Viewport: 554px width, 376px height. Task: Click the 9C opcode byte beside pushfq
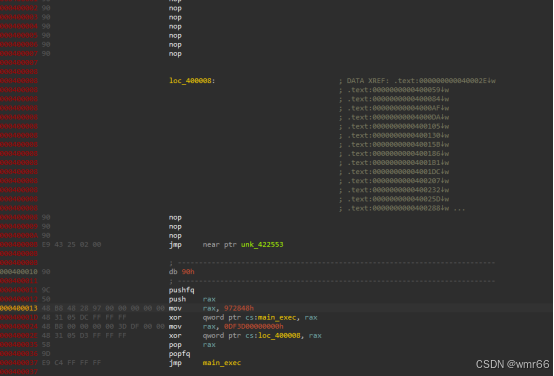pyautogui.click(x=46, y=290)
